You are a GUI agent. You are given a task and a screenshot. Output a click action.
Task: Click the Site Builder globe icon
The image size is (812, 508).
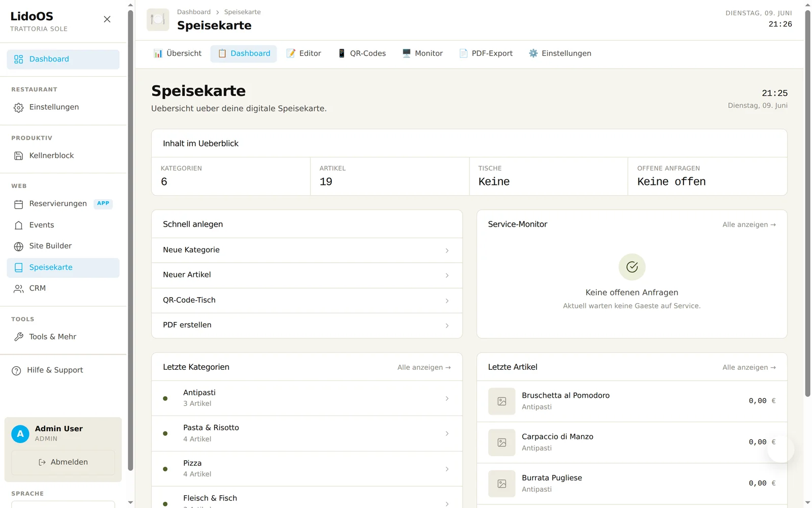(x=19, y=246)
